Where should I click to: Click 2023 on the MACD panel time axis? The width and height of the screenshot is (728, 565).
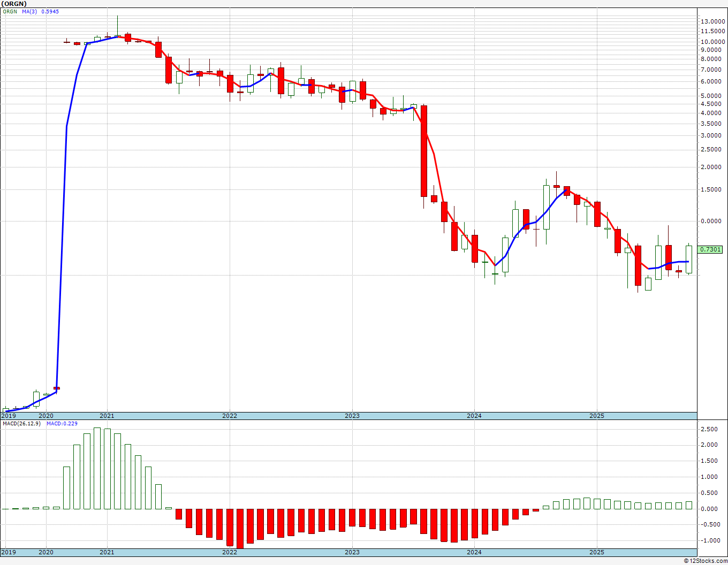coord(352,552)
